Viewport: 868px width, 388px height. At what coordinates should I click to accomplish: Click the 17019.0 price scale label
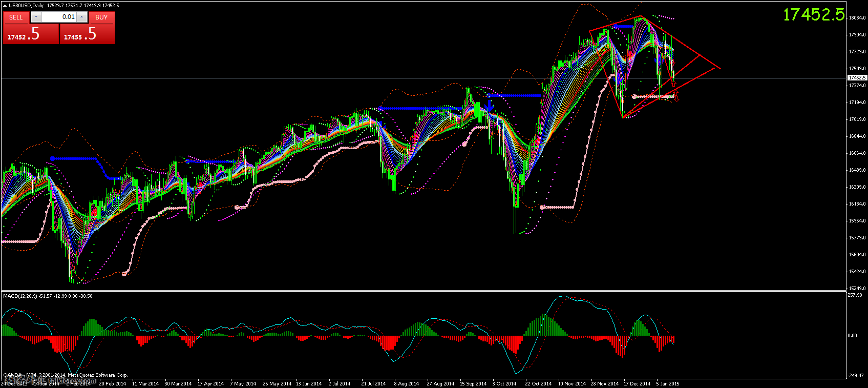(x=857, y=119)
